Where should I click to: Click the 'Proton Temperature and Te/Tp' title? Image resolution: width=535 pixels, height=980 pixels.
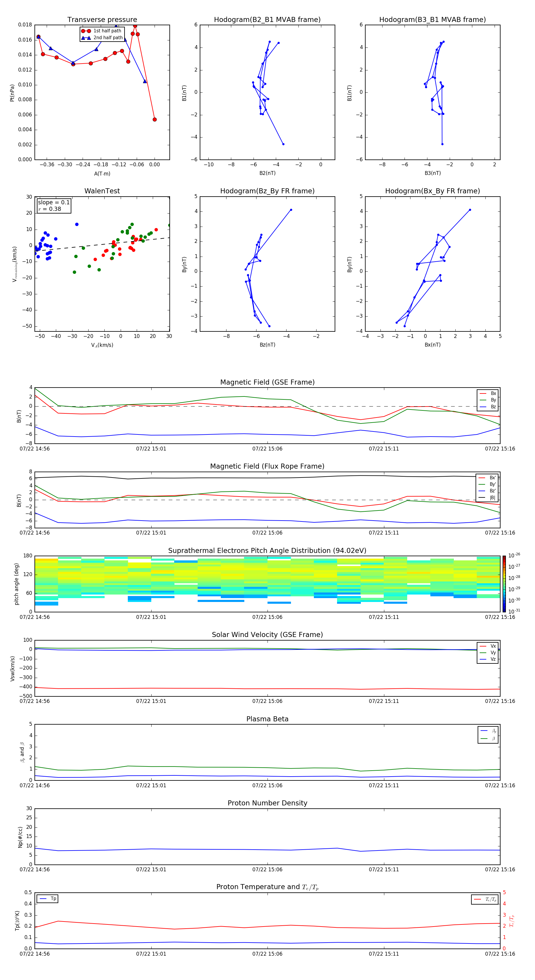click(x=267, y=887)
